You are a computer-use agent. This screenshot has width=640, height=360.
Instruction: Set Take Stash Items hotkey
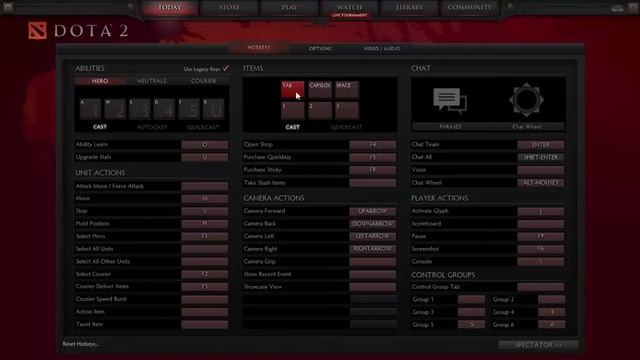373,183
